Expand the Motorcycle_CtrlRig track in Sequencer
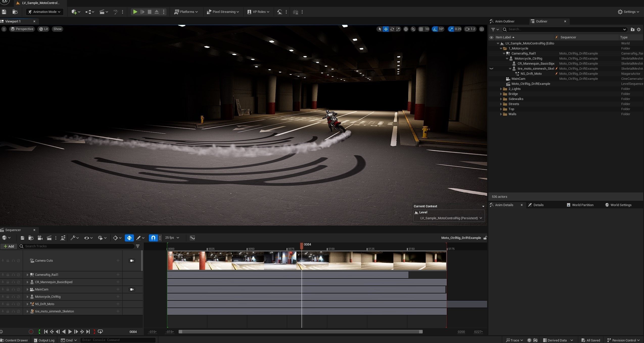This screenshot has width=644, height=343. click(x=28, y=297)
